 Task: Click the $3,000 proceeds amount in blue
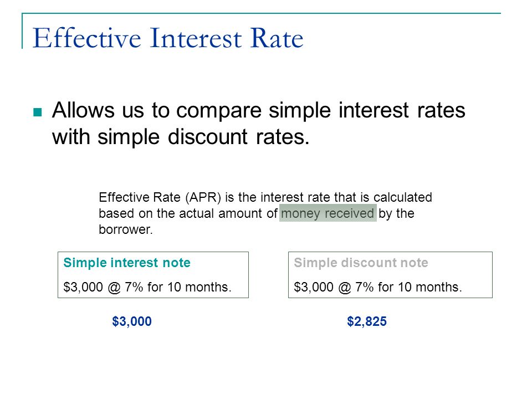tap(132, 321)
